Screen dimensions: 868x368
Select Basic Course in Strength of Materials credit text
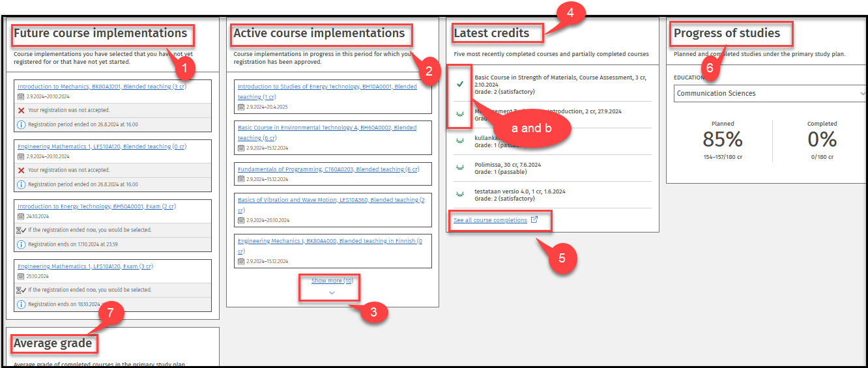pos(560,85)
